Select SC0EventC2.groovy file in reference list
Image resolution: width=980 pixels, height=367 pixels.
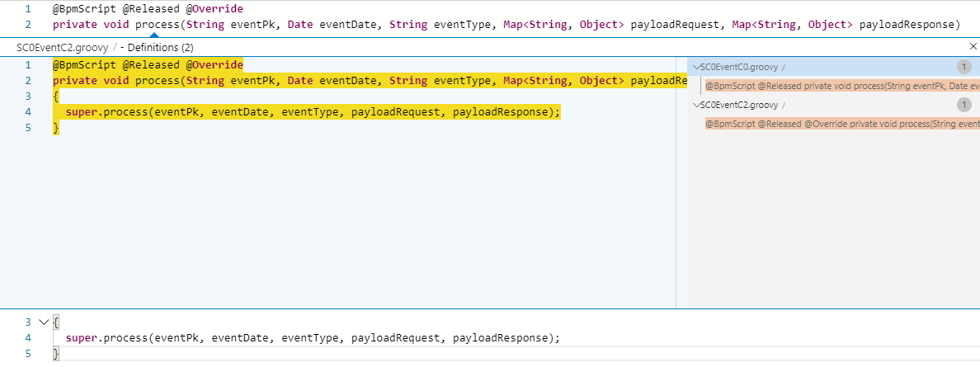point(737,105)
